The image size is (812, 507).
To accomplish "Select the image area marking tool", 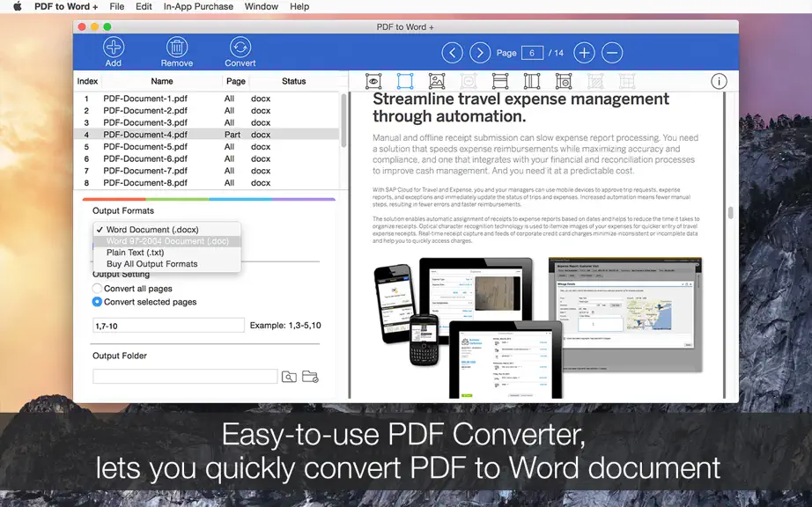I will pyautogui.click(x=437, y=81).
